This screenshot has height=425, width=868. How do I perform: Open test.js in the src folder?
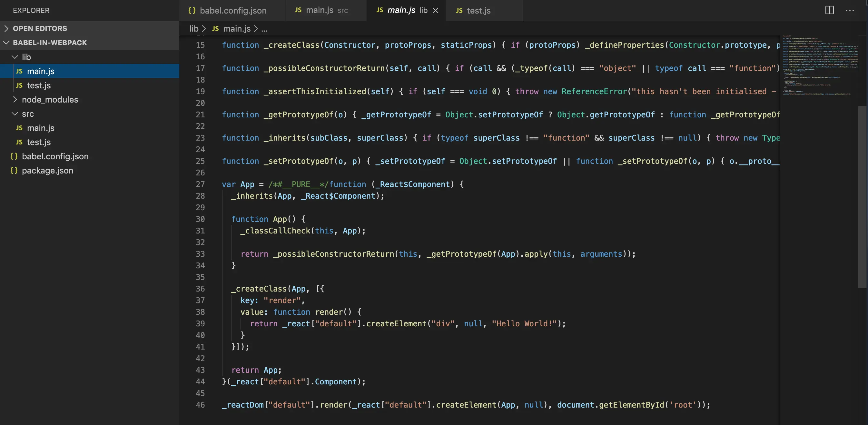click(39, 142)
